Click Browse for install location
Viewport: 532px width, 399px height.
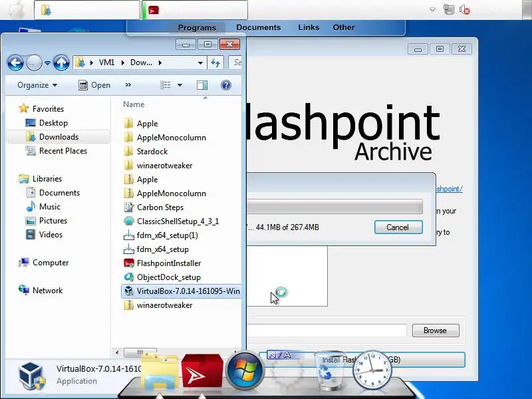pos(436,330)
